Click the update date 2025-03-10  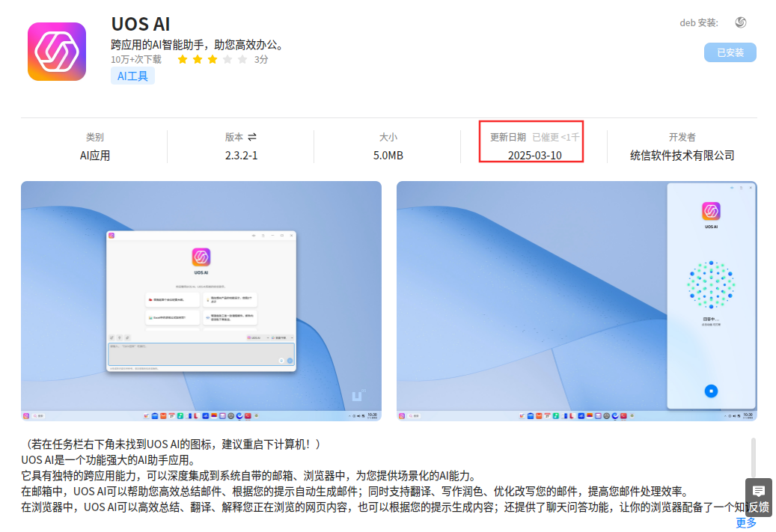tap(534, 156)
